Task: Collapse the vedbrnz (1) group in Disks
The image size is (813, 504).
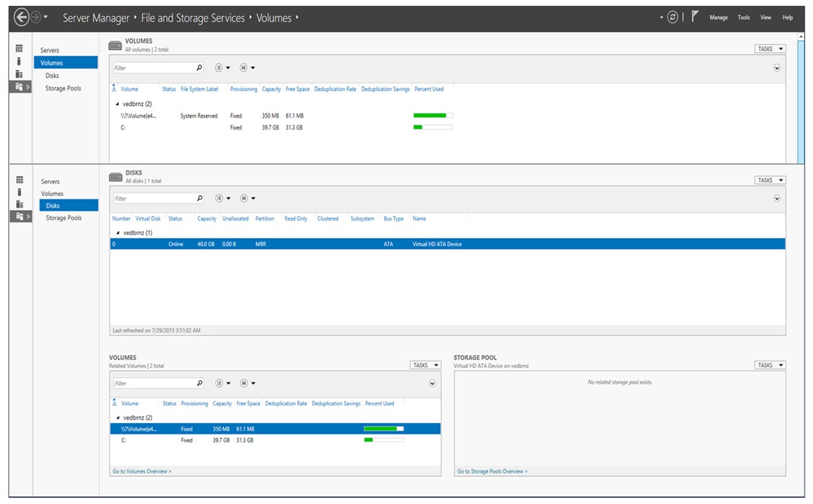Action: coord(117,232)
